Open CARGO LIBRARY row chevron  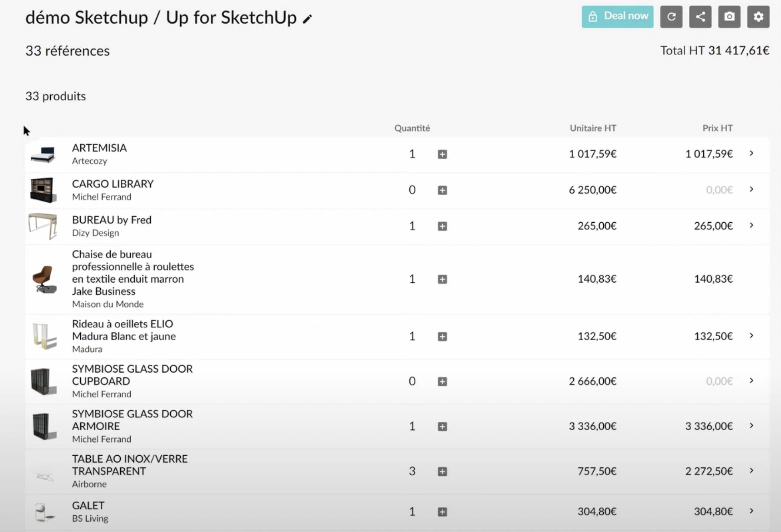point(751,189)
